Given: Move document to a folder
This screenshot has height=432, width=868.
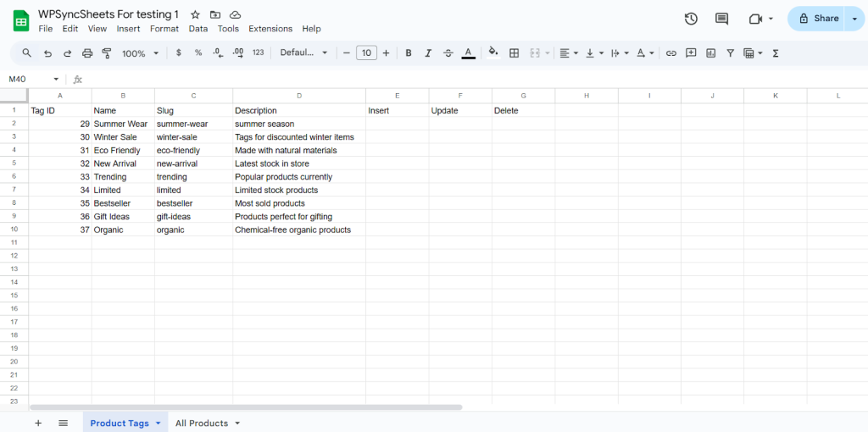Looking at the screenshot, I should [215, 15].
